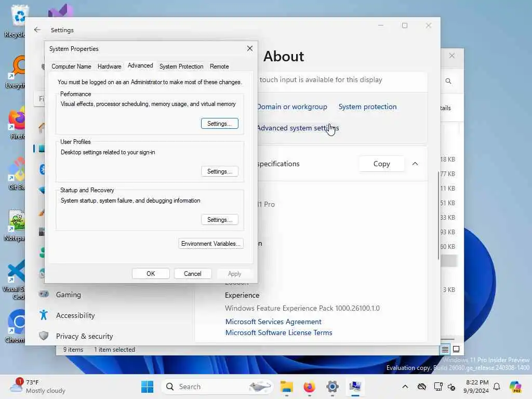This screenshot has width=532, height=399.
Task: Switch File Explorer to large icons view
Action: coord(456,349)
